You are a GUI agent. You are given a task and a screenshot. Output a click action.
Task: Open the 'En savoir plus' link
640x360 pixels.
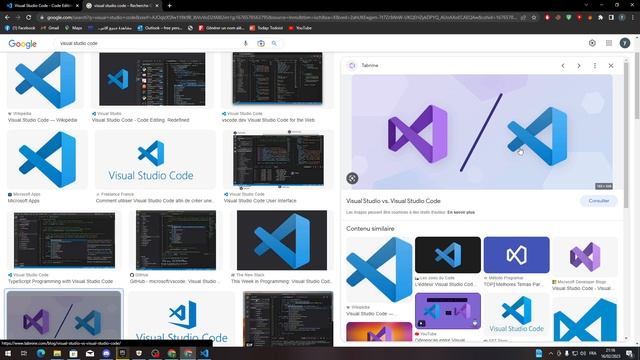click(x=461, y=212)
